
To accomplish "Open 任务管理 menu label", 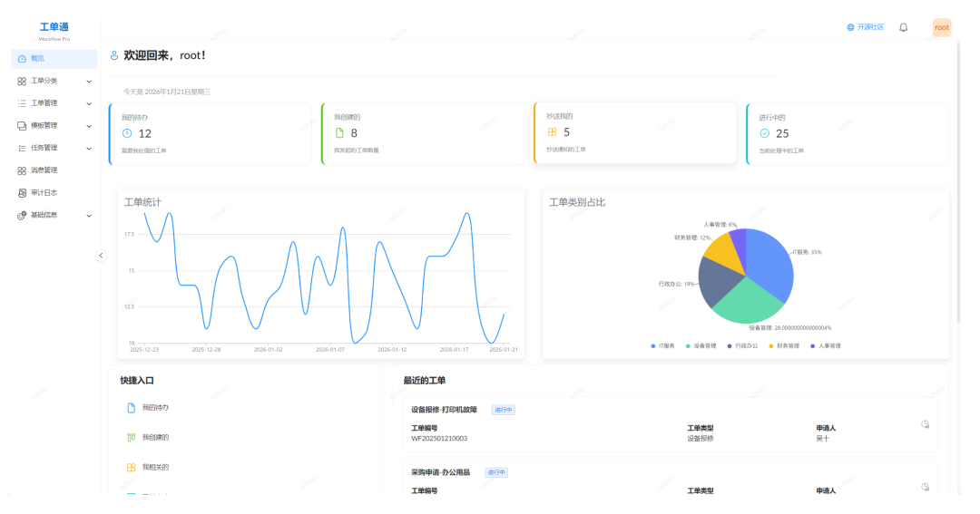I will click(44, 149).
